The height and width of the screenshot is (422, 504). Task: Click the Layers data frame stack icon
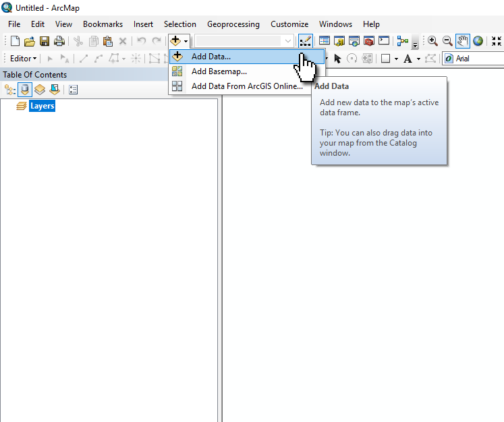click(x=21, y=106)
